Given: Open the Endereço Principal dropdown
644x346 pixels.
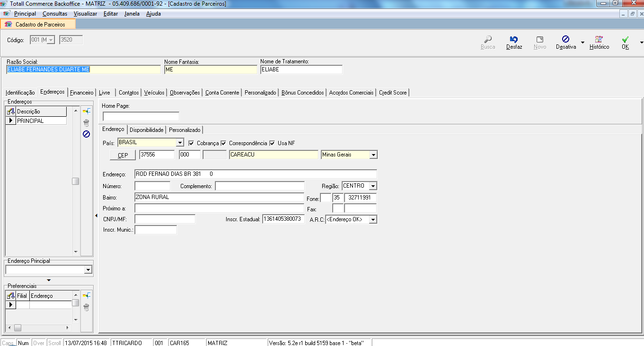Looking at the screenshot, I should (88, 270).
